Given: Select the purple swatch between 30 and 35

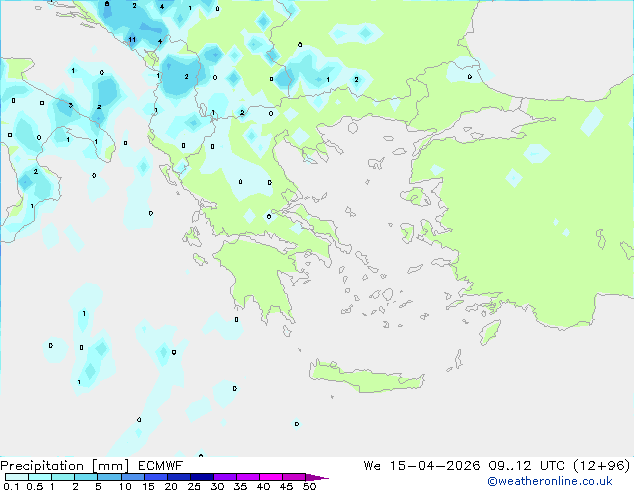Looking at the screenshot, I should 225,477.
